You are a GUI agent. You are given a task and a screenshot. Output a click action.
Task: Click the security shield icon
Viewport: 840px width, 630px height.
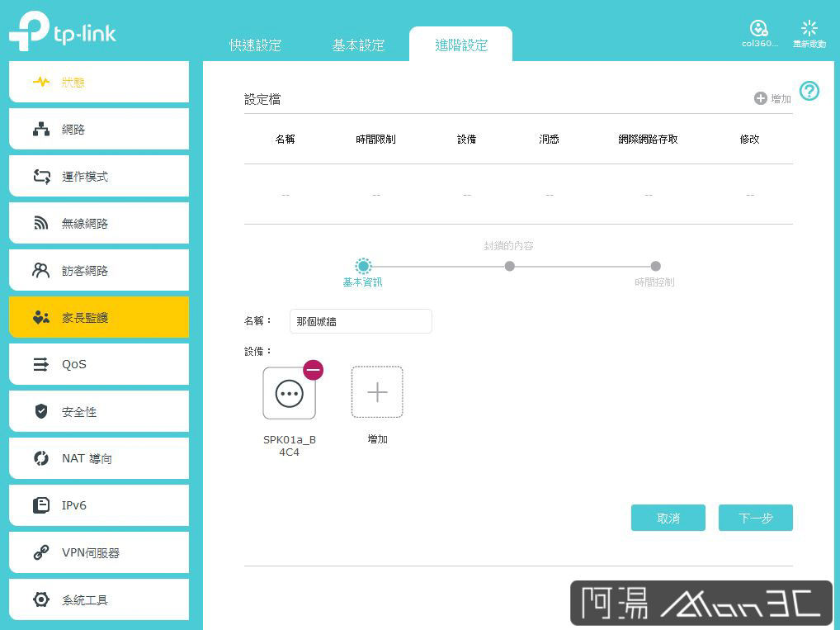pos(41,411)
